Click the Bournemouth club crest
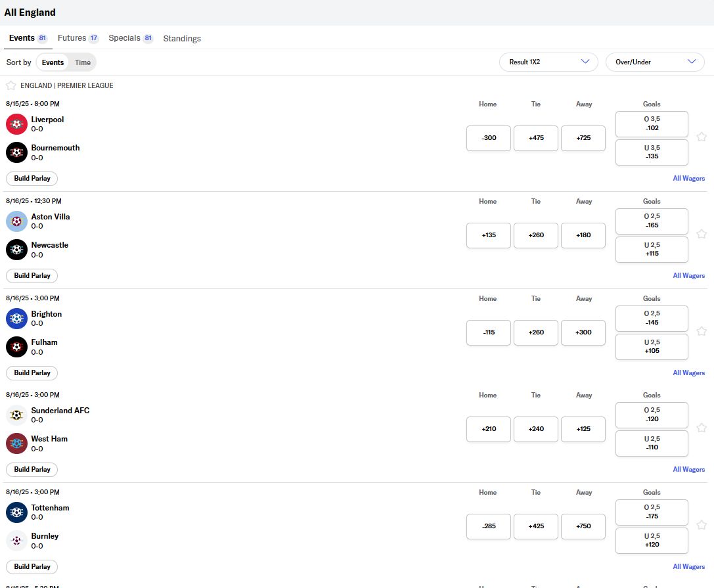 (x=16, y=152)
